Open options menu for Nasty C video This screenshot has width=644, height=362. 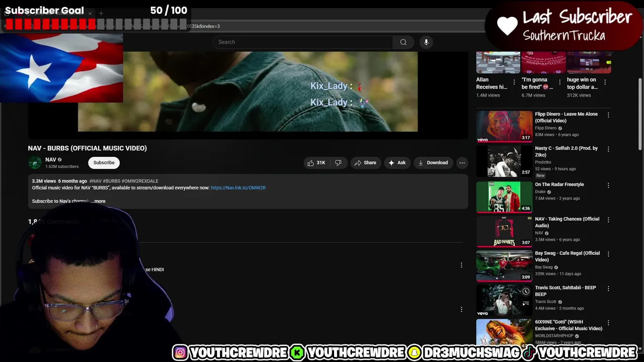608,149
